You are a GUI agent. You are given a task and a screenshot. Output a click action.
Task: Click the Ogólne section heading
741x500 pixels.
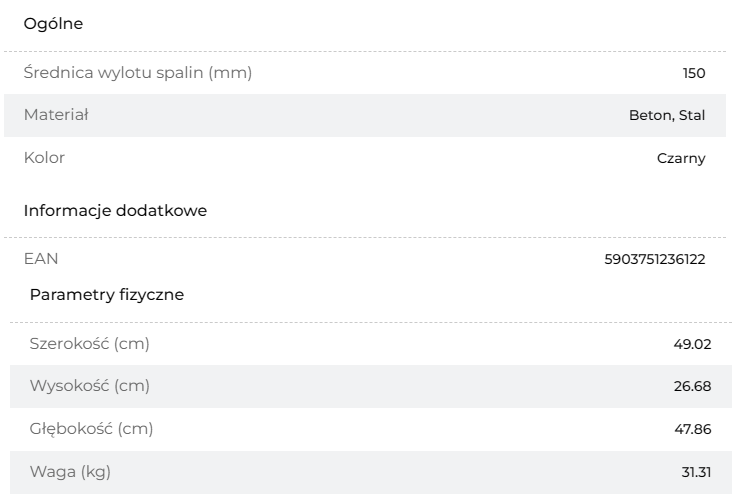pos(53,24)
